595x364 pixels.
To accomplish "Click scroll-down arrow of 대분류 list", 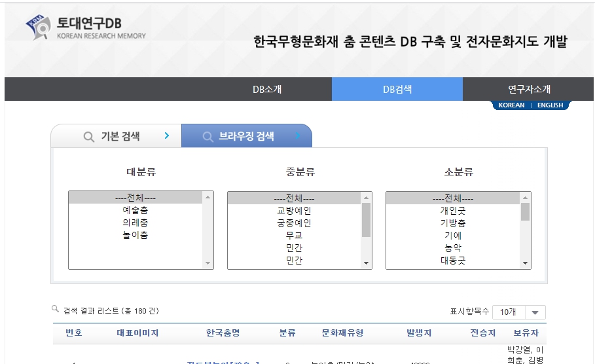I will [x=208, y=263].
